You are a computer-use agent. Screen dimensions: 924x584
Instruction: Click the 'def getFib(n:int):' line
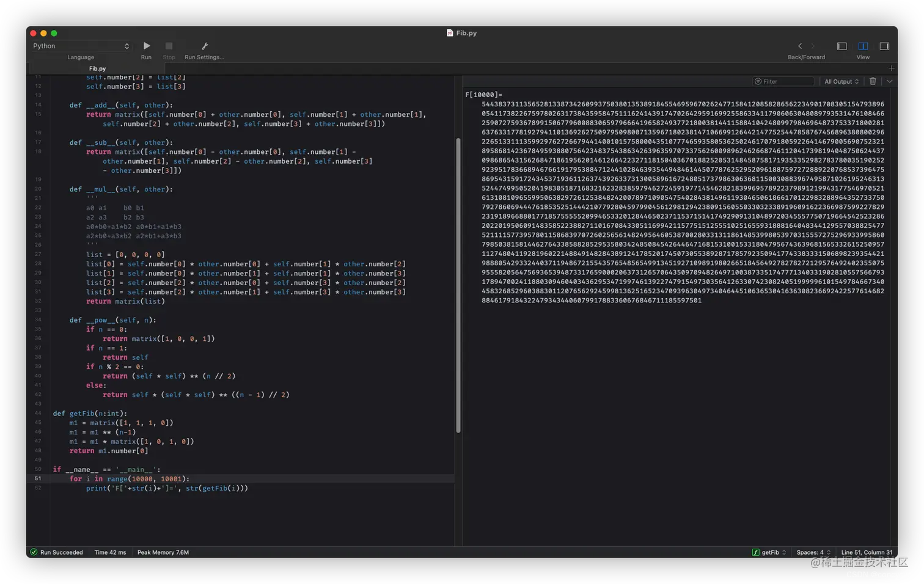click(x=90, y=414)
